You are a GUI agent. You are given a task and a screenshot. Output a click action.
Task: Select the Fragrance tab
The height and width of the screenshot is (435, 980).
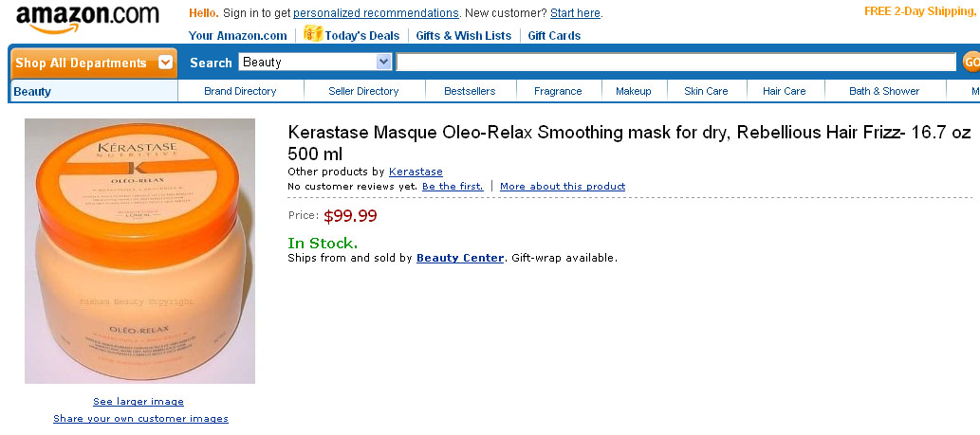[x=558, y=91]
